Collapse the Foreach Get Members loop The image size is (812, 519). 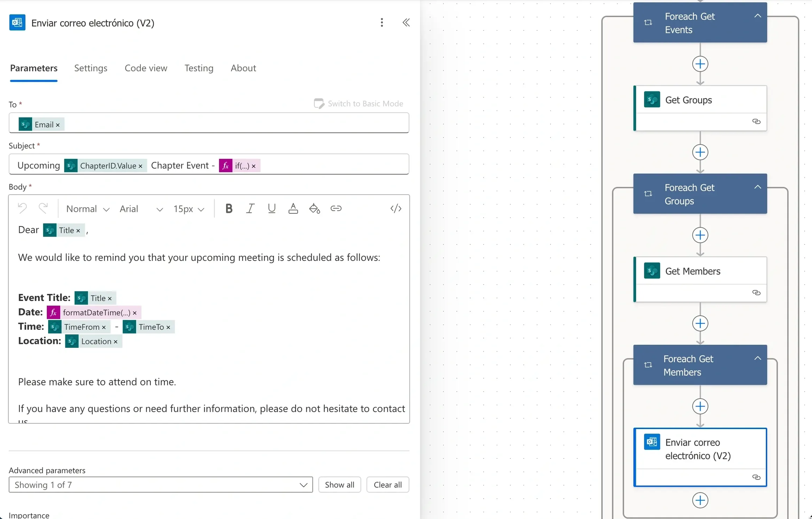[758, 358]
